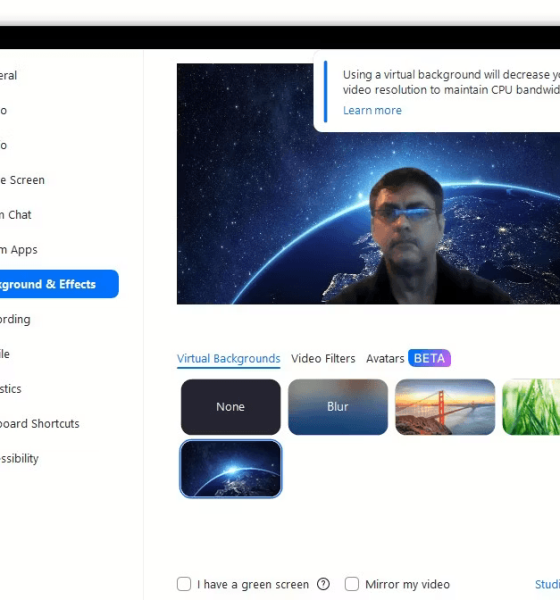Open Zoom Apps settings section
Image resolution: width=560 pixels, height=600 pixels.
click(19, 249)
